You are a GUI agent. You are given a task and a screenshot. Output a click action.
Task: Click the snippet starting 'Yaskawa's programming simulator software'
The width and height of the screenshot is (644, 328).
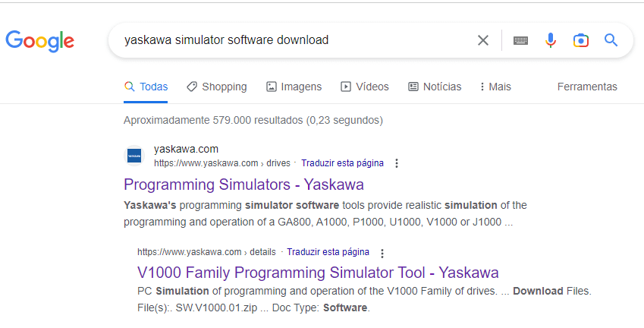coord(325,214)
